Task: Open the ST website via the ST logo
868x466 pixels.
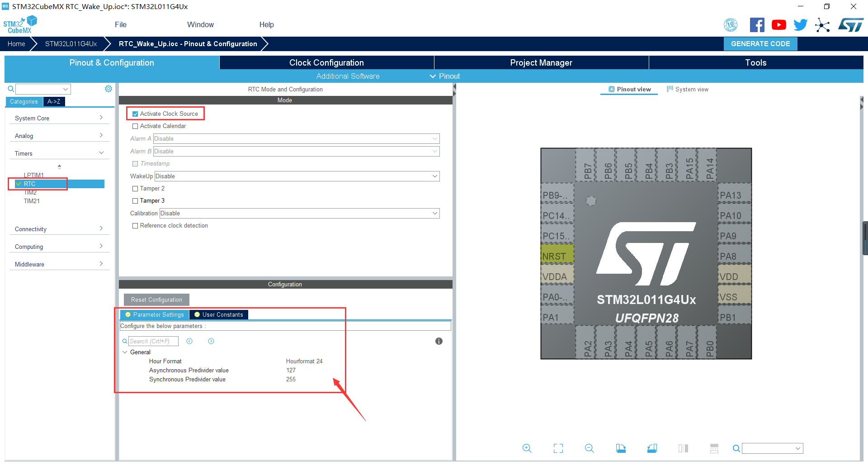Action: 851,24
